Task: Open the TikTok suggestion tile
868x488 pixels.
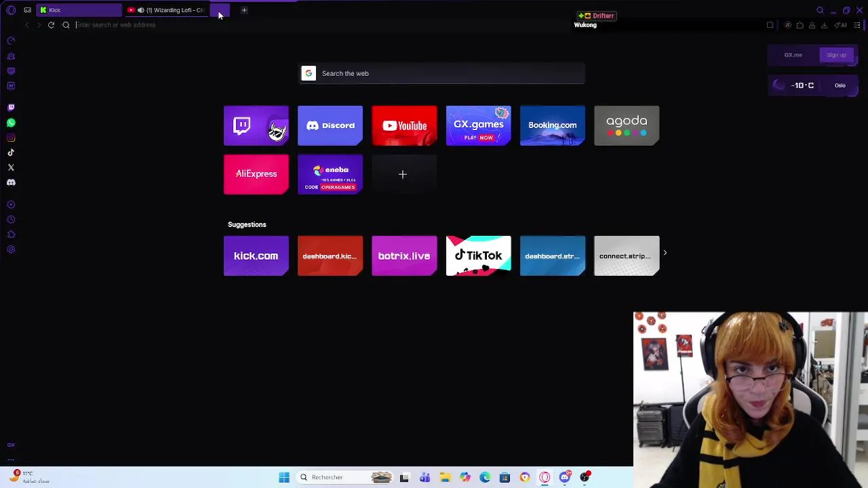Action: [x=478, y=256]
